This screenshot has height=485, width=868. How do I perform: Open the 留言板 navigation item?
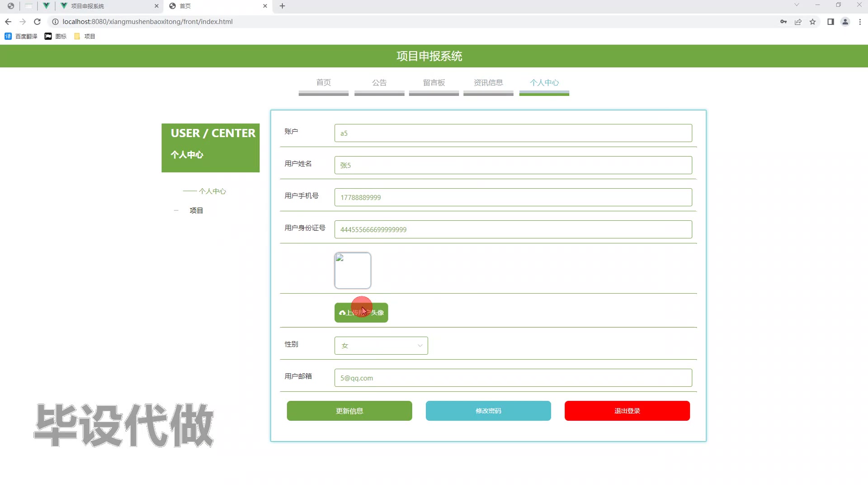tap(434, 83)
